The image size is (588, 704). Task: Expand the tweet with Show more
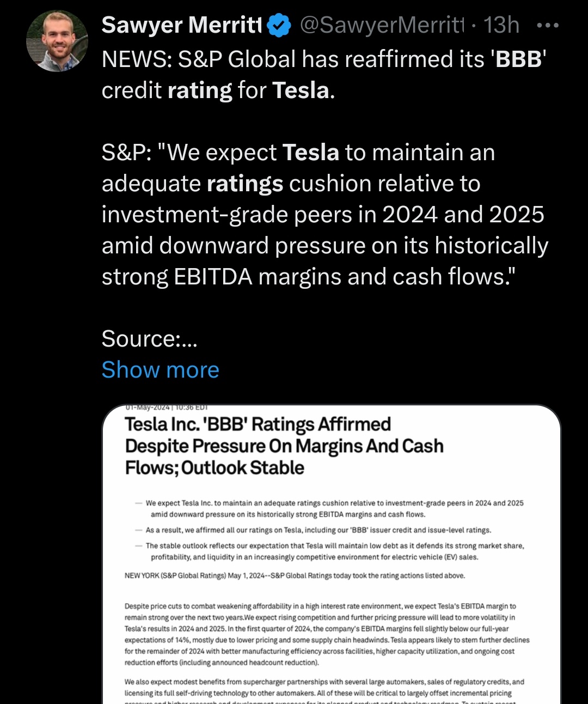click(160, 370)
